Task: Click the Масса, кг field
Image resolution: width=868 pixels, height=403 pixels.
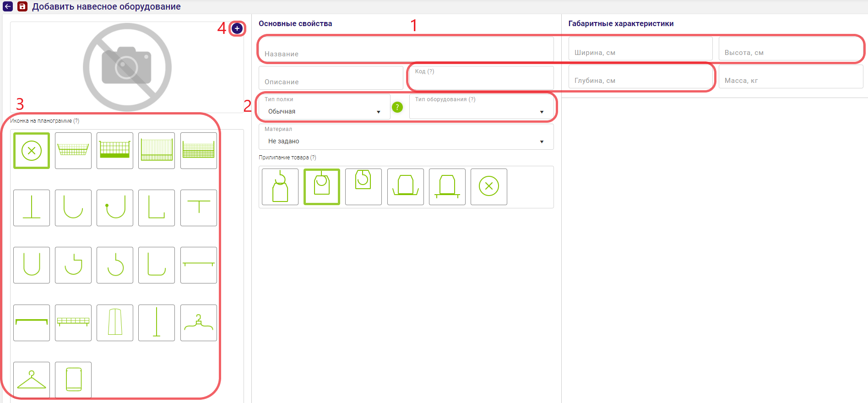Action: (x=791, y=76)
